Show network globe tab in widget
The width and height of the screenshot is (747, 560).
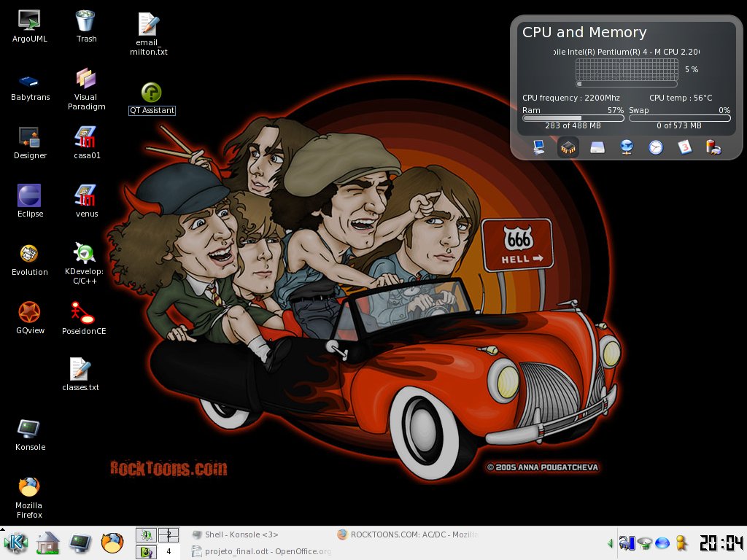tap(627, 147)
